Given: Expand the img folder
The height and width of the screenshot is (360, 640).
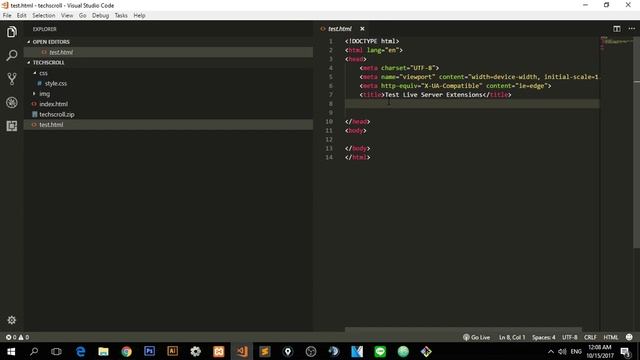Looking at the screenshot, I should (x=44, y=94).
